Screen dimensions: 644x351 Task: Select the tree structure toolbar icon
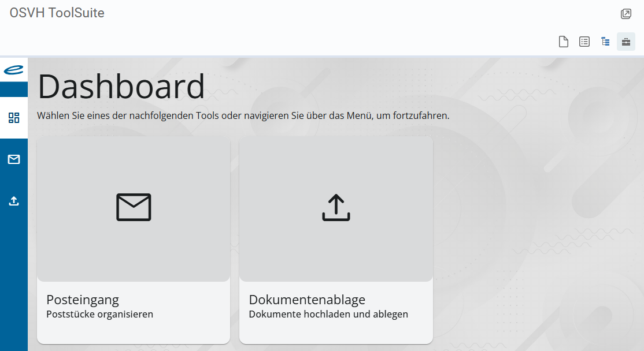pyautogui.click(x=605, y=42)
